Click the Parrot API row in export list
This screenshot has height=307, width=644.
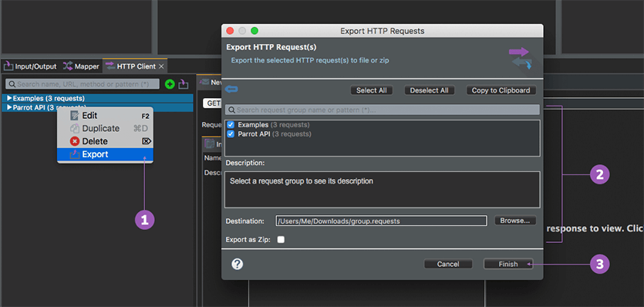coord(383,134)
